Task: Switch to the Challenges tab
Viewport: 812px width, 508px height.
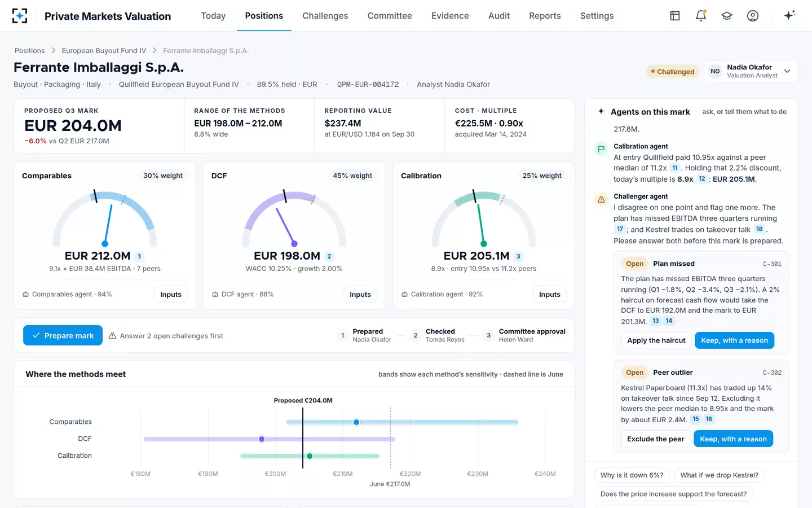Action: pos(325,16)
